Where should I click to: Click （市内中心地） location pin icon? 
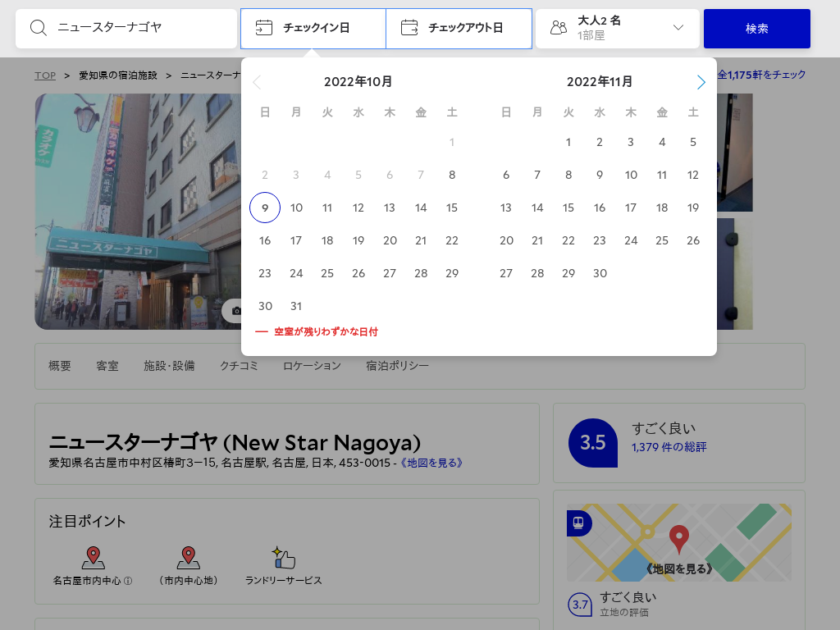coord(189,558)
